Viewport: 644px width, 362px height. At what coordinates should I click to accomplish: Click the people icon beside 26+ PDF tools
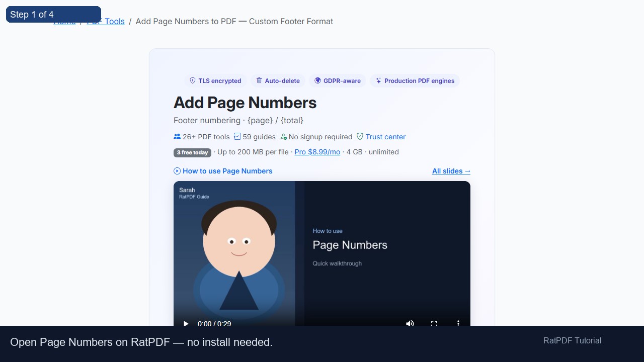177,136
